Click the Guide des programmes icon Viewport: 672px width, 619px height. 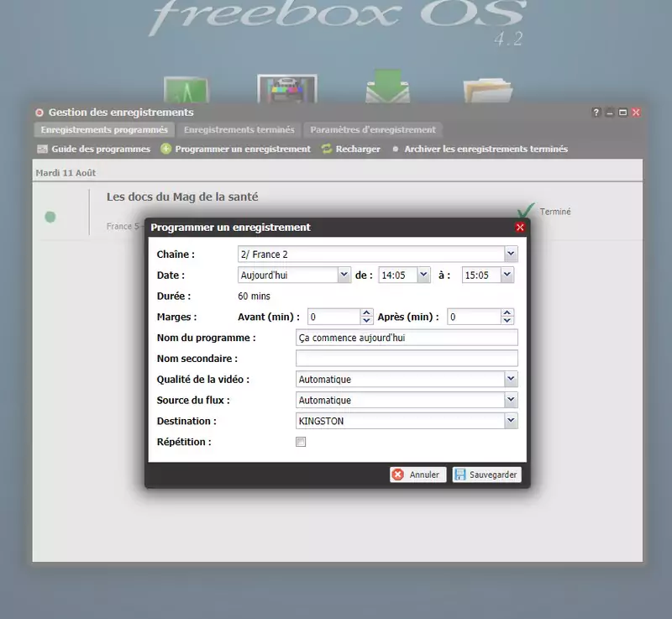[x=43, y=149]
